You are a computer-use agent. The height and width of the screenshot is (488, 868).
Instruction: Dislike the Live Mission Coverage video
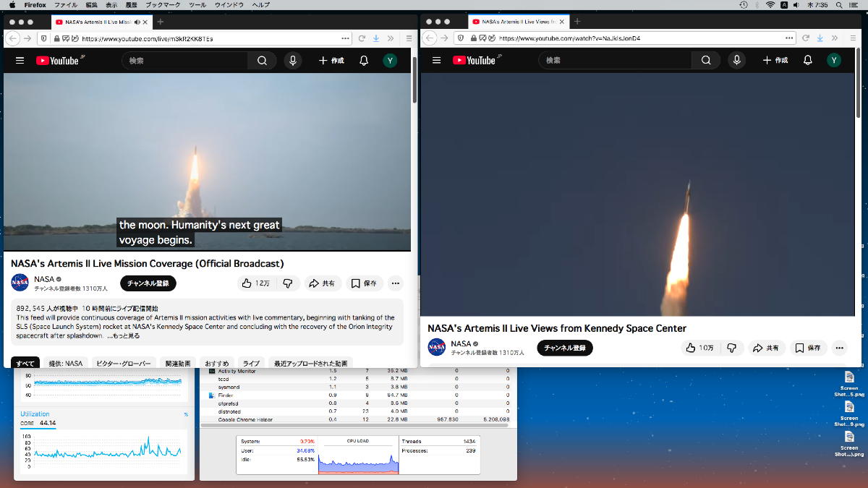pyautogui.click(x=287, y=283)
